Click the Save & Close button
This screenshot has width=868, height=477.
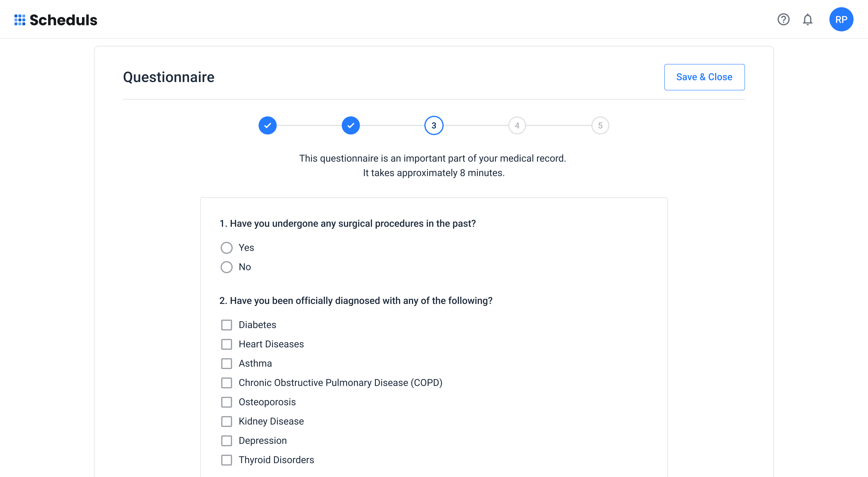pyautogui.click(x=704, y=77)
